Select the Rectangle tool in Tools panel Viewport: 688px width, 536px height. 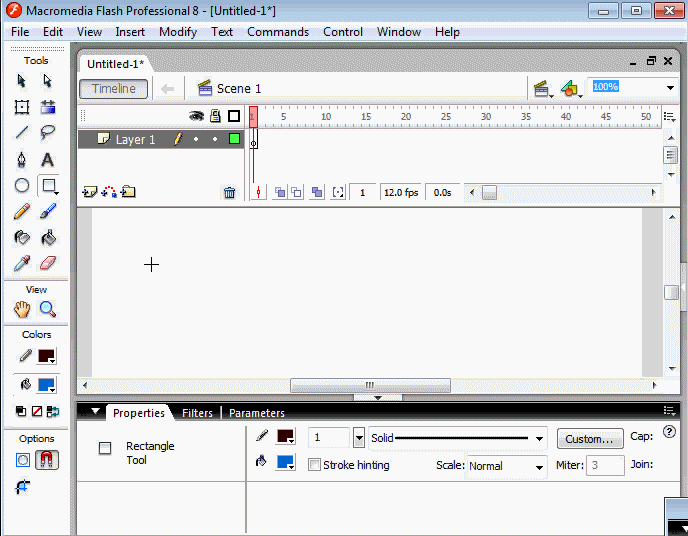[49, 186]
